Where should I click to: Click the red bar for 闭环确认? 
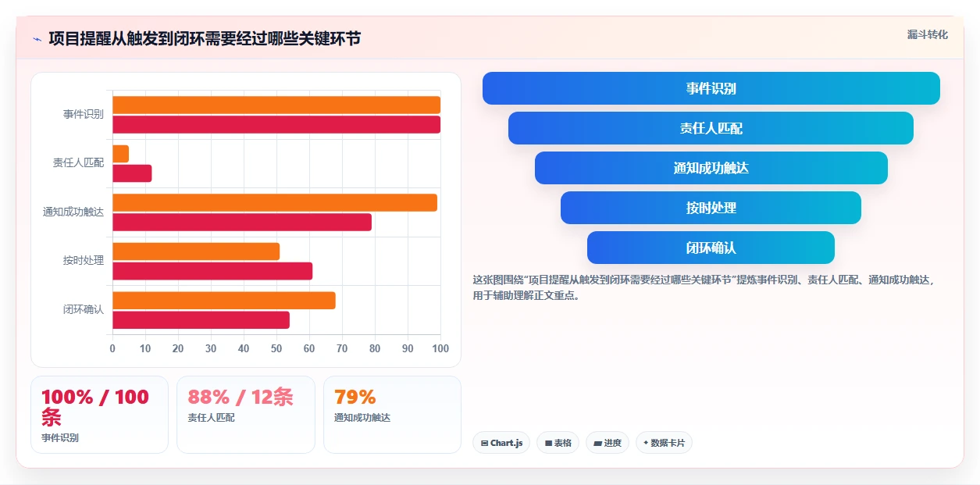[x=201, y=319]
